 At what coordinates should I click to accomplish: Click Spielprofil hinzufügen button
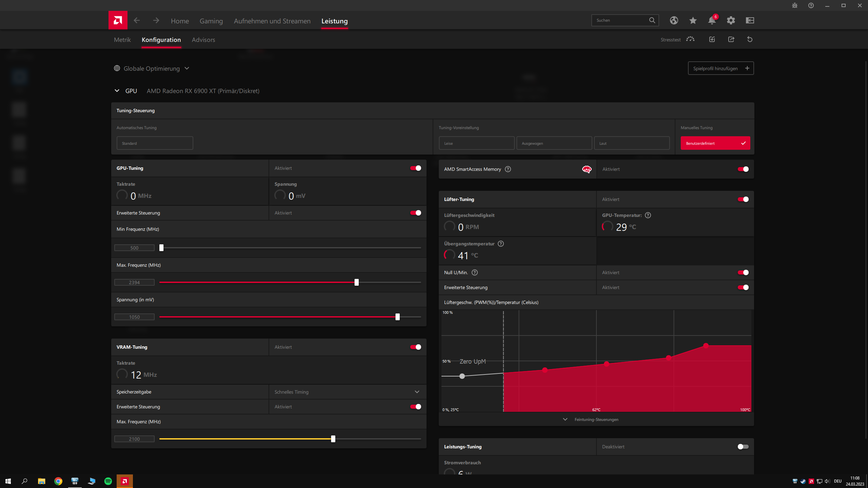721,68
